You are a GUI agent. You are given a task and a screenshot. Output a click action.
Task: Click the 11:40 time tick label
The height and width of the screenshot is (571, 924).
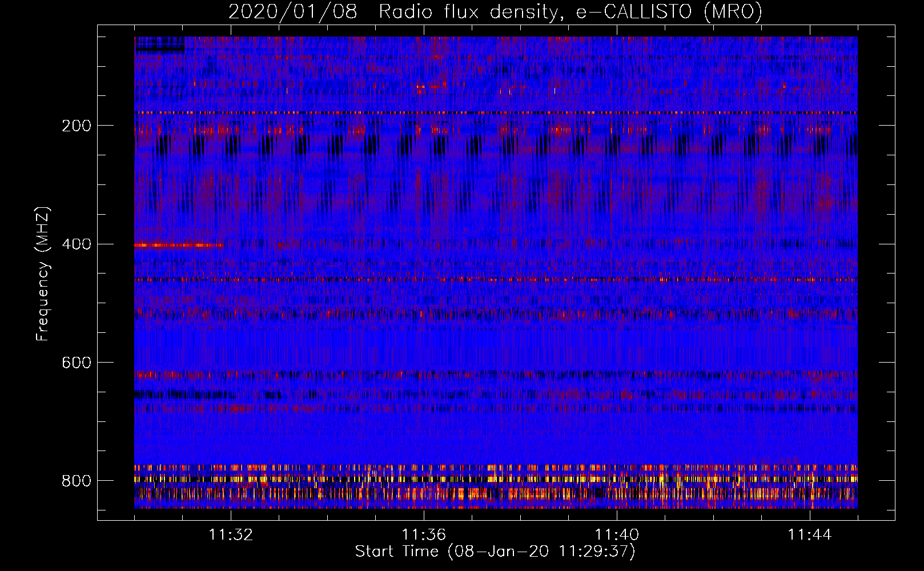click(617, 535)
